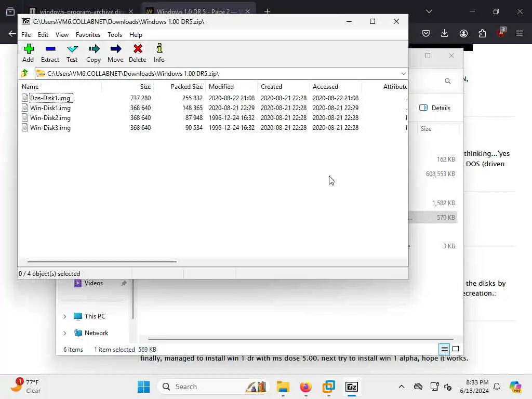
Task: Click the archive path address field
Action: [217, 74]
